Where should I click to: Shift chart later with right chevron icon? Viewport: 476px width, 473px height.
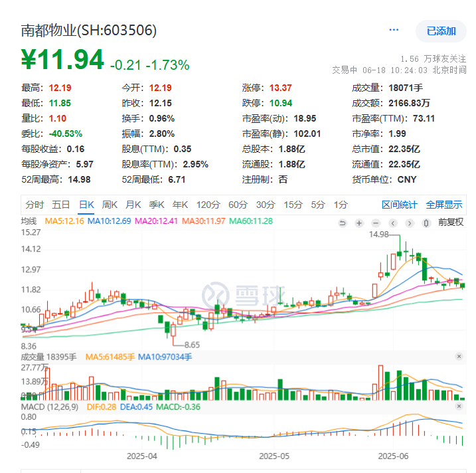click(410, 223)
